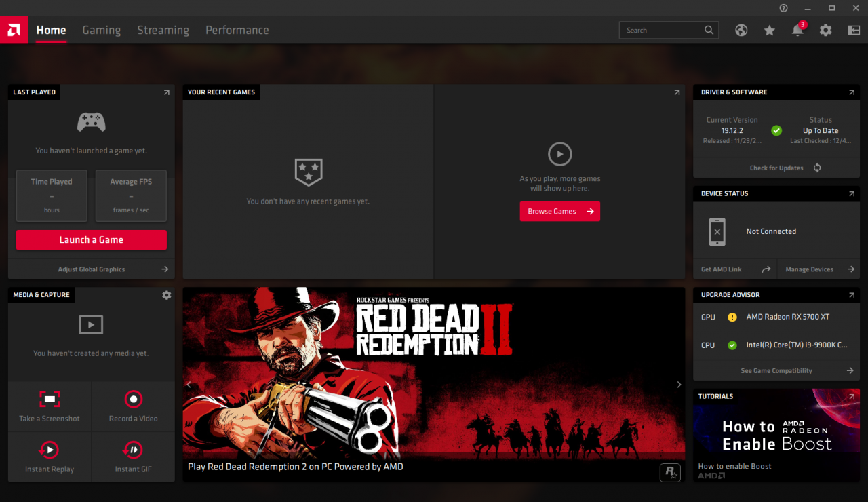Start Record a Video
Image resolution: width=868 pixels, height=502 pixels.
click(x=134, y=406)
